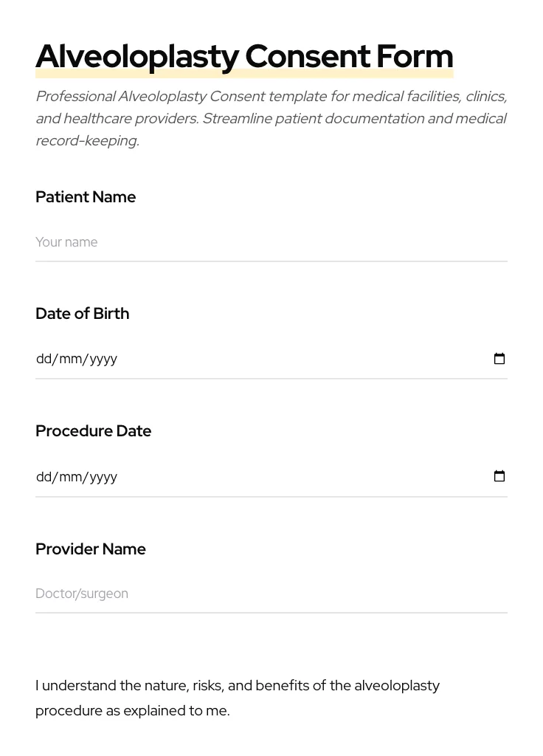Click the italic description paragraph
Image resolution: width=543 pixels, height=756 pixels.
point(271,118)
